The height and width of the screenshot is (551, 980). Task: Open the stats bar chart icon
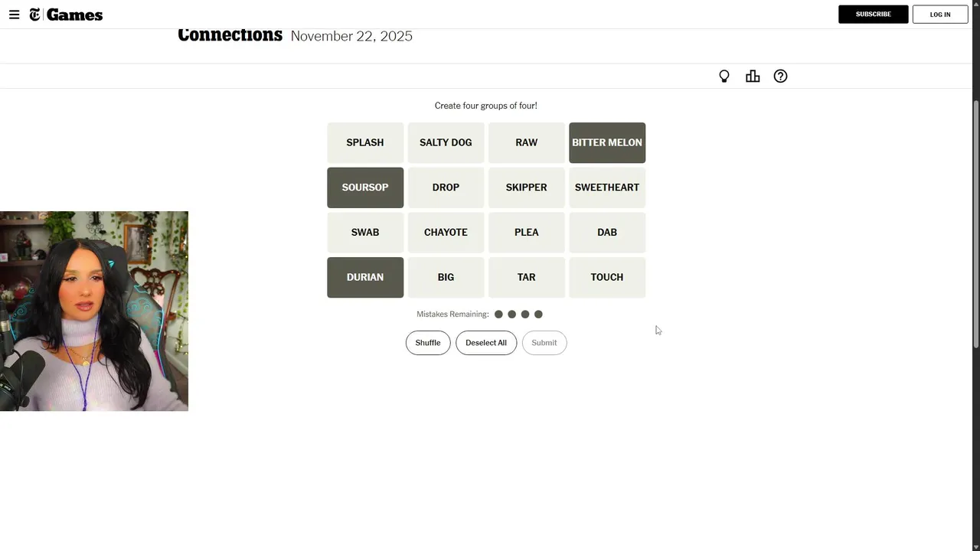pos(753,77)
